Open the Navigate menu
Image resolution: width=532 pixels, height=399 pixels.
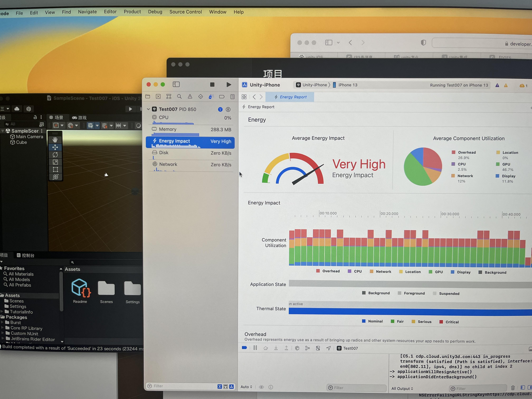87,11
